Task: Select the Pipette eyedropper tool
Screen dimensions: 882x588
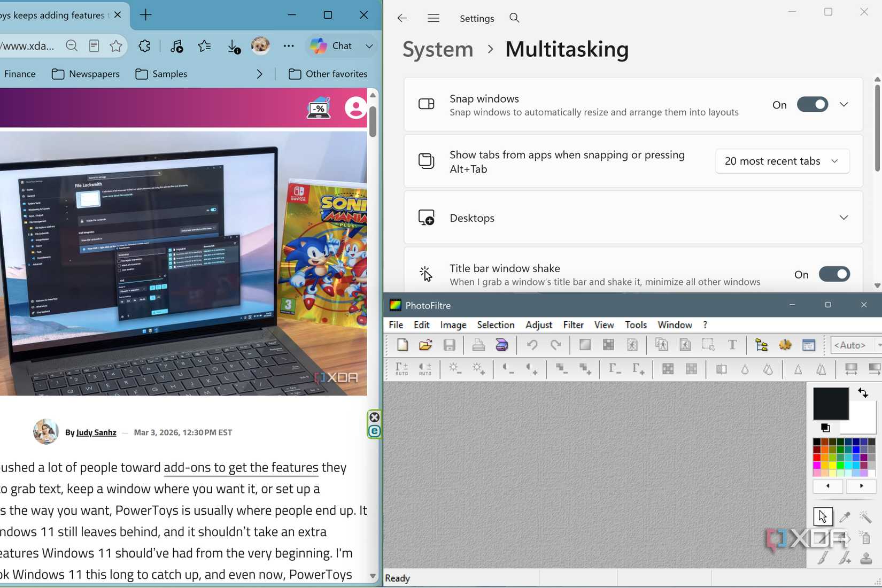Action: (845, 517)
